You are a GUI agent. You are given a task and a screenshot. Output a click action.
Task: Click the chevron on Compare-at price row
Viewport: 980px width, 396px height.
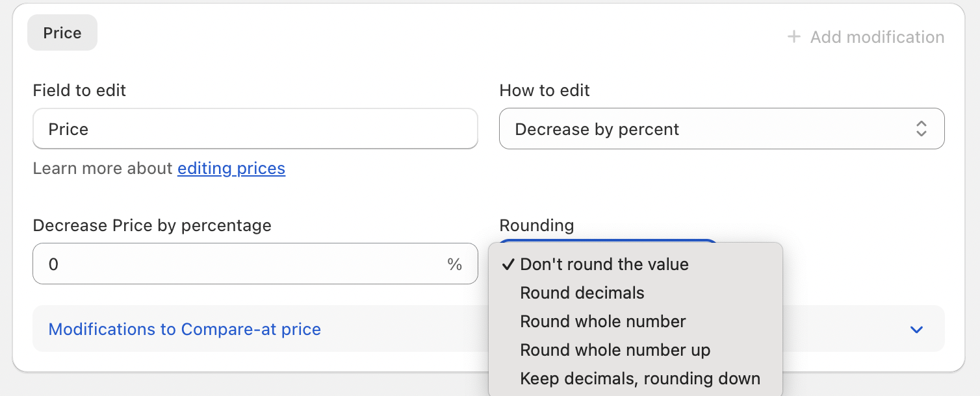916,330
